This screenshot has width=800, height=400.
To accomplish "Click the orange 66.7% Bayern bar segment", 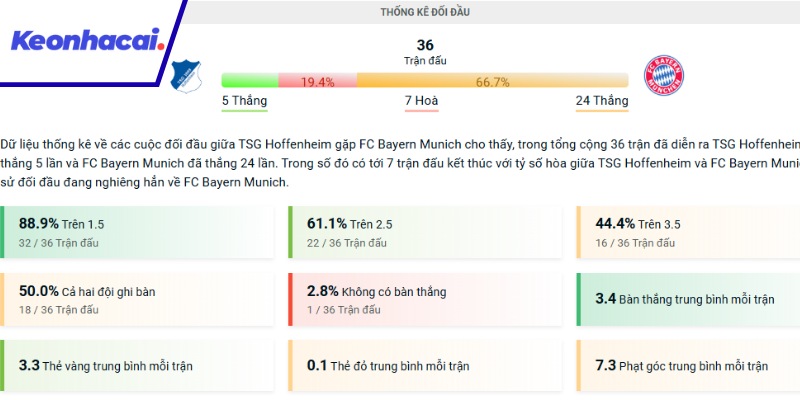I will pos(492,81).
